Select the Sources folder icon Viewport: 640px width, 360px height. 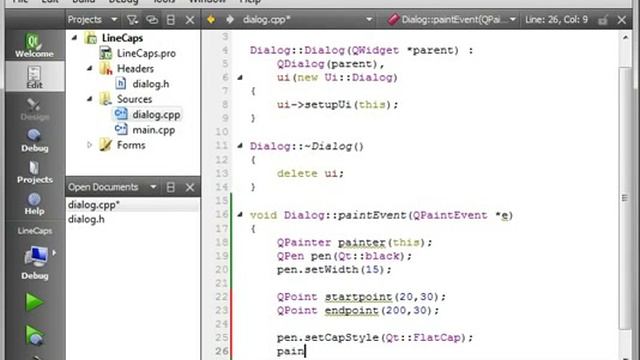[x=106, y=99]
